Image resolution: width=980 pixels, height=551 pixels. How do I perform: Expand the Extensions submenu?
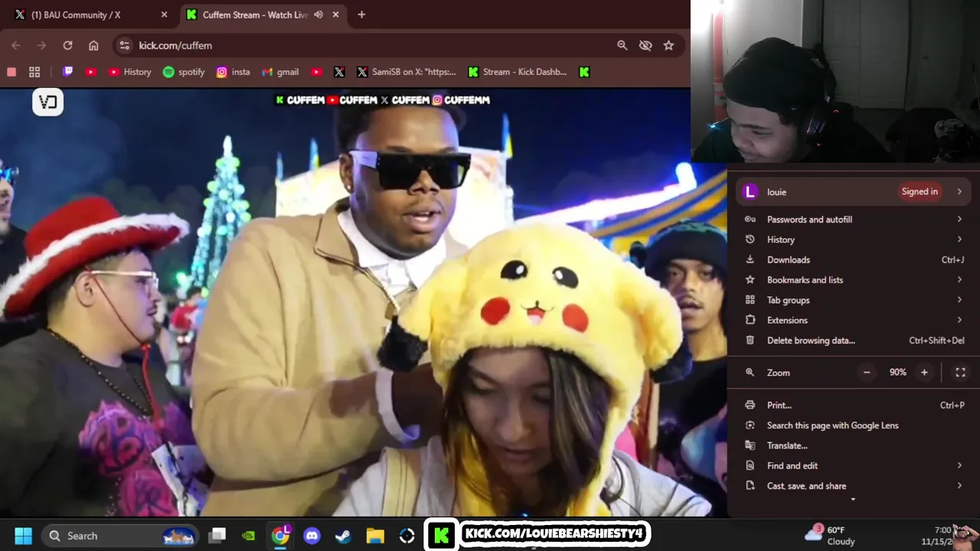coord(853,320)
